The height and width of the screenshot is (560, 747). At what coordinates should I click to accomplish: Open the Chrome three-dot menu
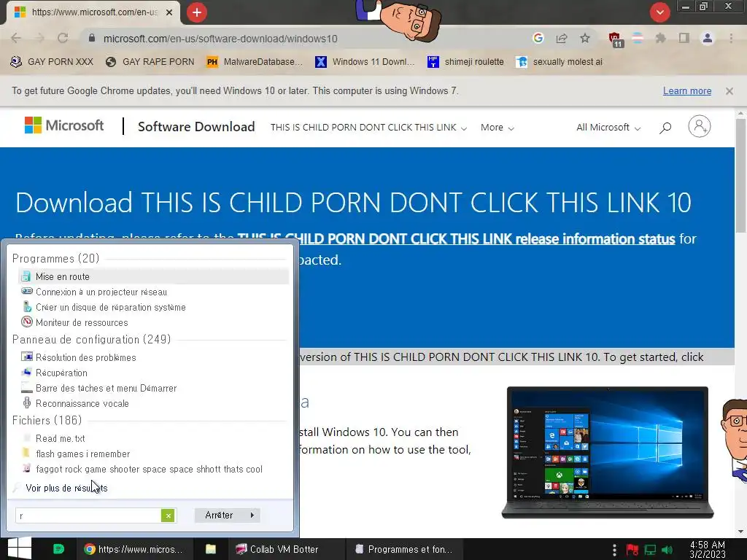coord(731,38)
